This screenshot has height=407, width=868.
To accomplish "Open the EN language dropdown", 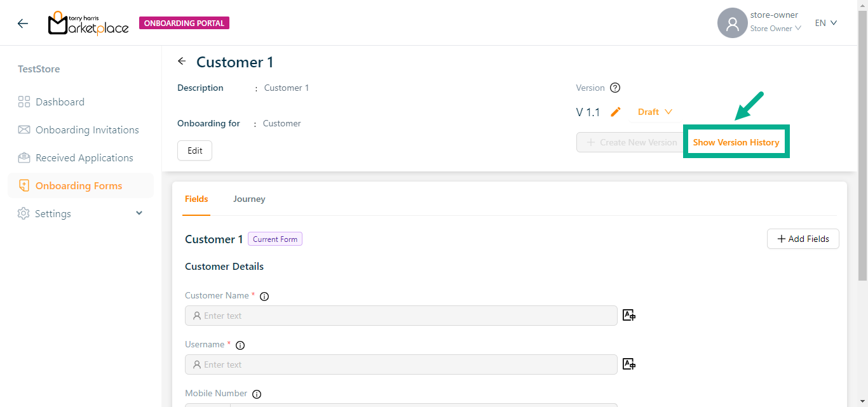I will [x=826, y=23].
